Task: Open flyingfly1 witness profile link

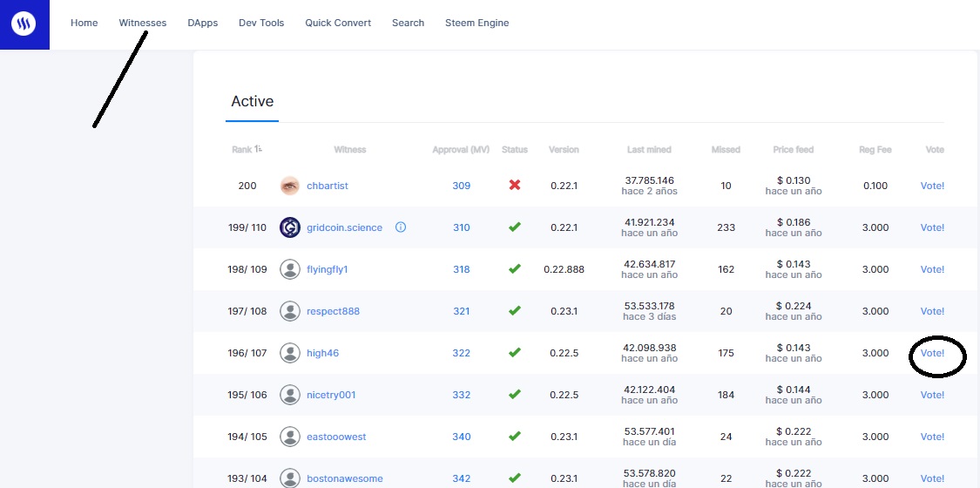Action: (x=327, y=269)
